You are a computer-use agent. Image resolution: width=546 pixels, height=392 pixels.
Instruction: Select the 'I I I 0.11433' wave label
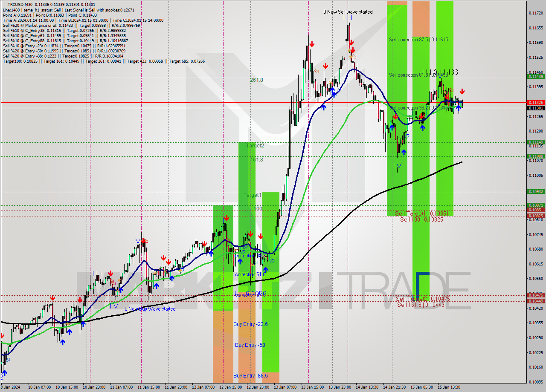click(x=440, y=72)
